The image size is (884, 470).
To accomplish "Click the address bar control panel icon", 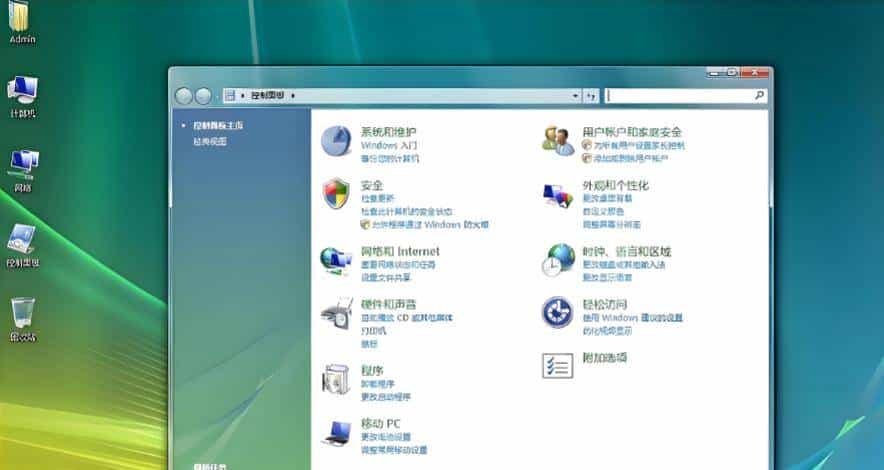I will [x=230, y=96].
